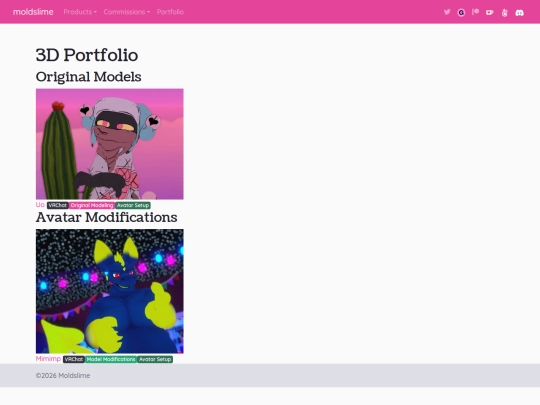Visit the Patreon page icon
Viewport: 540px width, 405px height.
[476, 12]
